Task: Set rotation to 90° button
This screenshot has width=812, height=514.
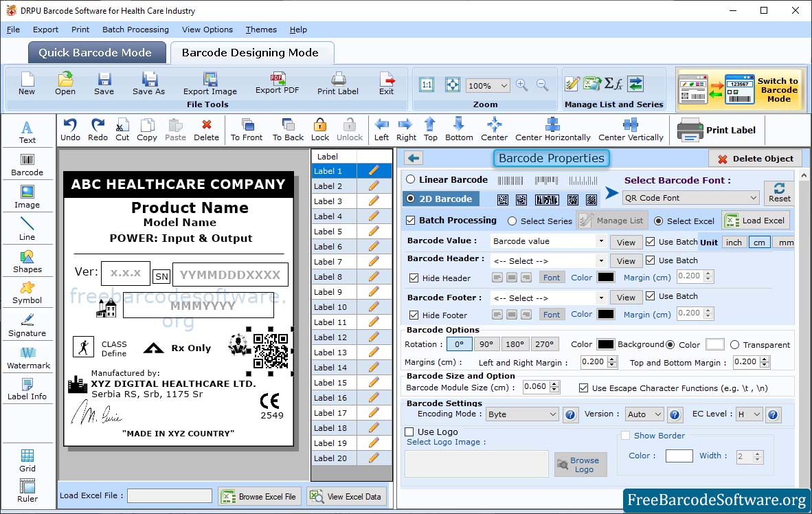Action: pyautogui.click(x=486, y=344)
